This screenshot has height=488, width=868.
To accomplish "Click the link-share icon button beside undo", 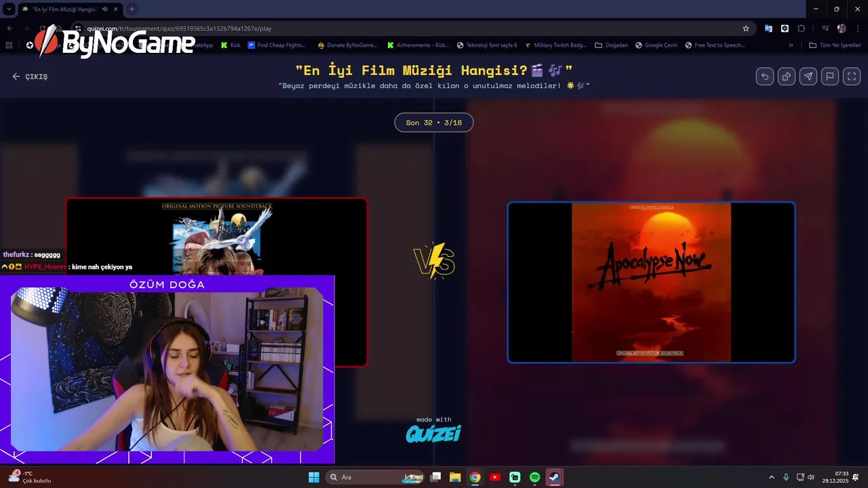I will click(x=787, y=77).
